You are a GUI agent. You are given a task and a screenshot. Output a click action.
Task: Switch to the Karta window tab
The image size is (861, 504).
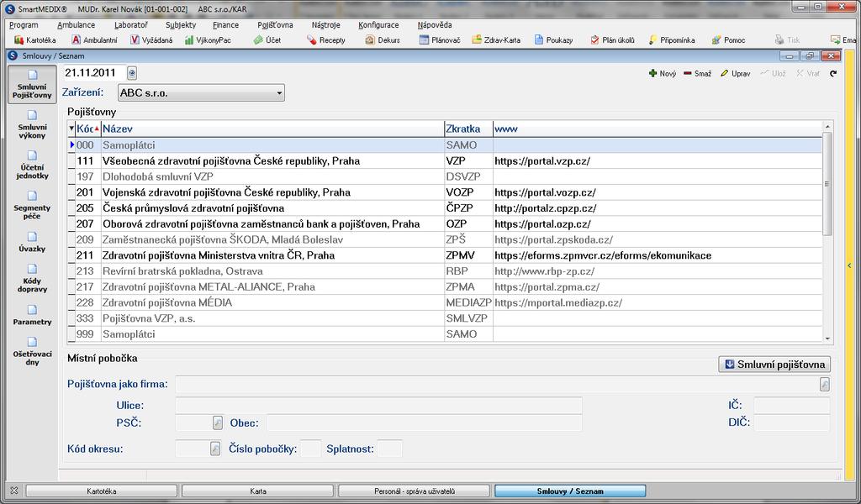tap(257, 491)
